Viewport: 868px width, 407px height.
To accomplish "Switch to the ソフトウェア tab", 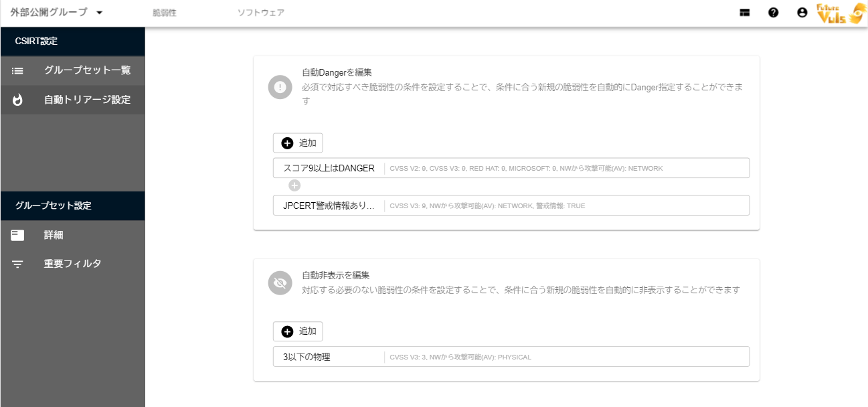I will click(261, 13).
